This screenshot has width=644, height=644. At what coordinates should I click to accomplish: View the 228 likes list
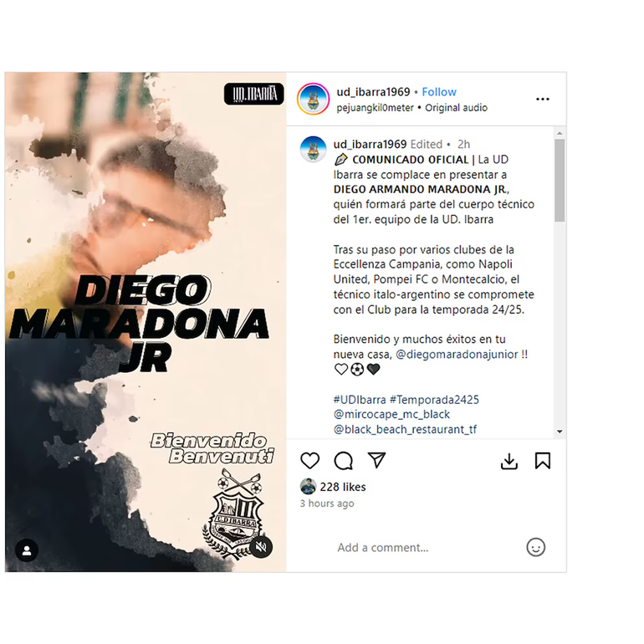[343, 487]
